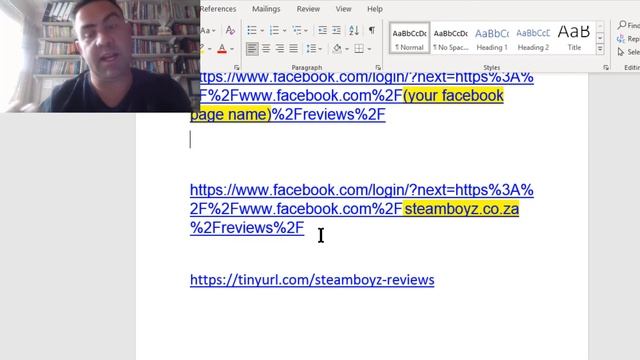Image resolution: width=640 pixels, height=360 pixels.
Task: Click the steamboyz.co.za highlighted link text
Action: pyautogui.click(x=461, y=209)
